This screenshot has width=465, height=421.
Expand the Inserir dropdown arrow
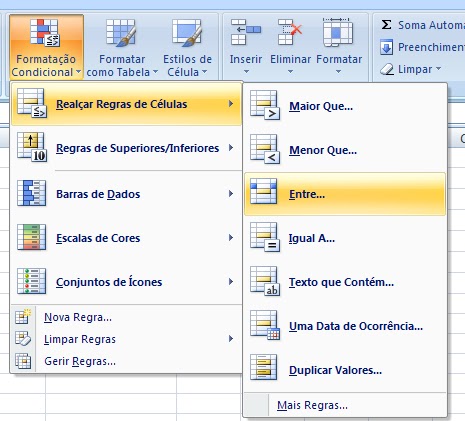[246, 72]
